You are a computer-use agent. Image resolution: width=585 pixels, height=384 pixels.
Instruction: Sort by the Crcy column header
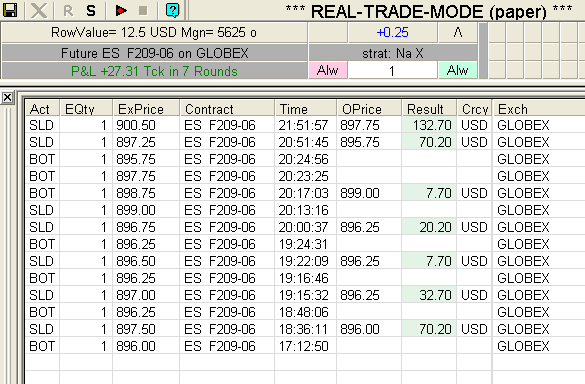pyautogui.click(x=475, y=109)
